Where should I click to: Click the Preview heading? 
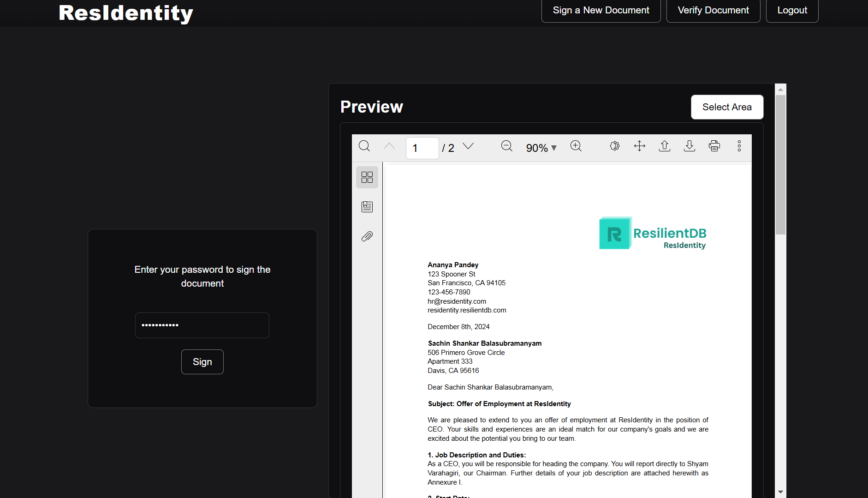pyautogui.click(x=372, y=107)
